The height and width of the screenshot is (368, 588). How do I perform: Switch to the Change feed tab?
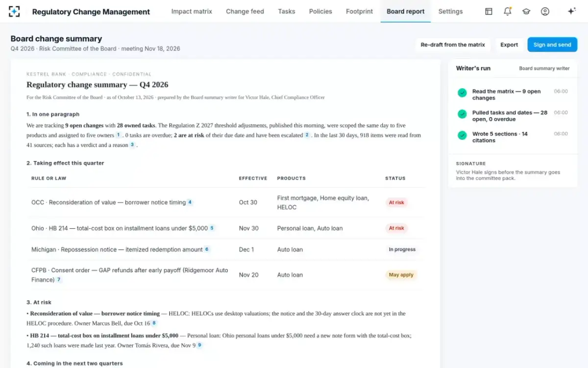[x=245, y=11]
